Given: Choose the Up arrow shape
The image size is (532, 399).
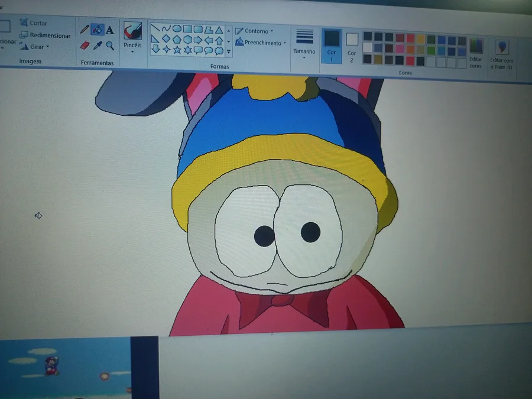Looking at the screenshot, I should 219,41.
